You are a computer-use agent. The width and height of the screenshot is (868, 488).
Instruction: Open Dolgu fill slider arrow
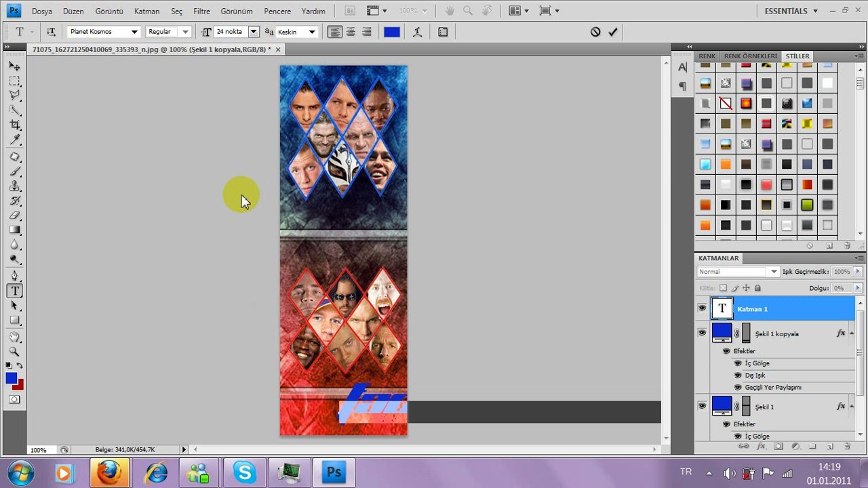858,288
